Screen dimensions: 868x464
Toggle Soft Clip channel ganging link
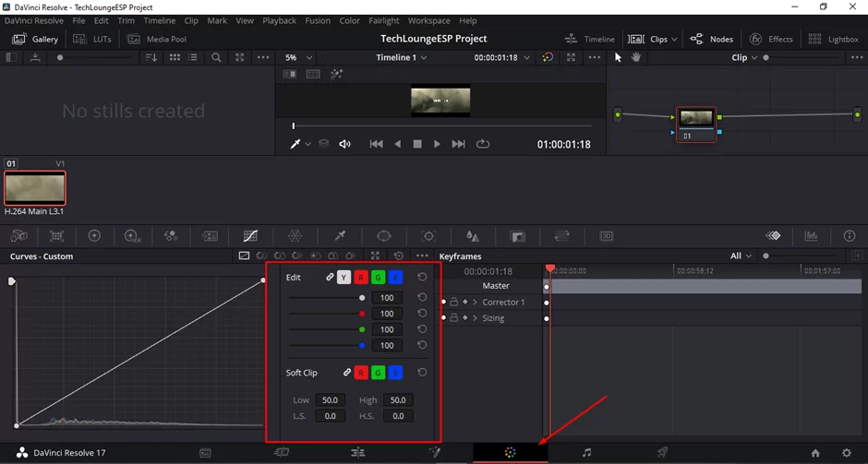347,373
